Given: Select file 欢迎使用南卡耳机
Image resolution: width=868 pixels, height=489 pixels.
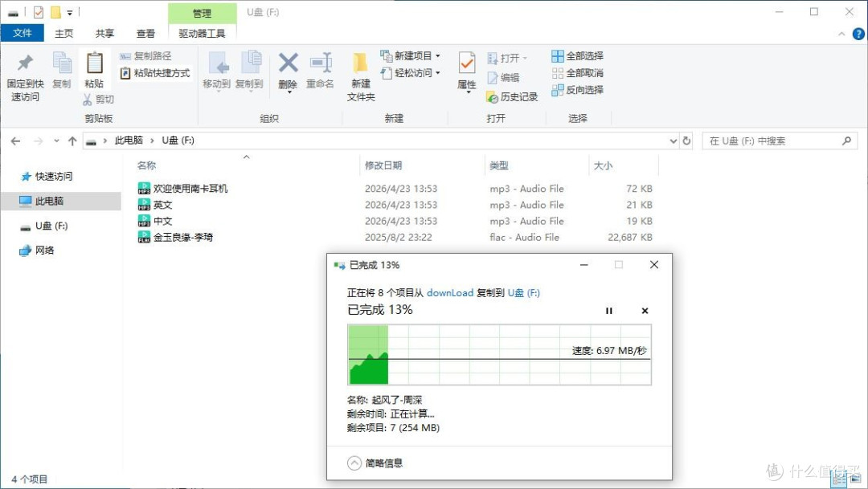Looking at the screenshot, I should pyautogui.click(x=182, y=189).
